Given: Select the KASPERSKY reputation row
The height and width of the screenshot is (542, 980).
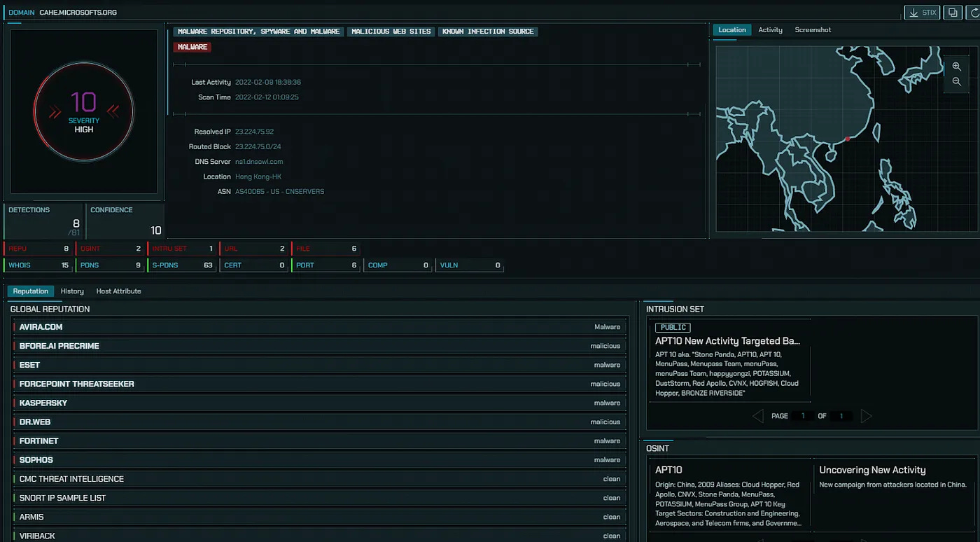Looking at the screenshot, I should pyautogui.click(x=320, y=403).
